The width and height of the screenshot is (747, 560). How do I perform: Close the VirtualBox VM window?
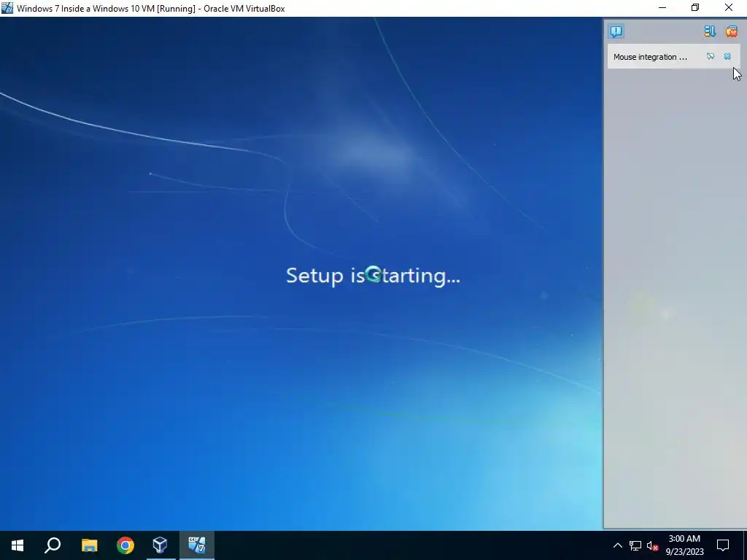pyautogui.click(x=729, y=8)
